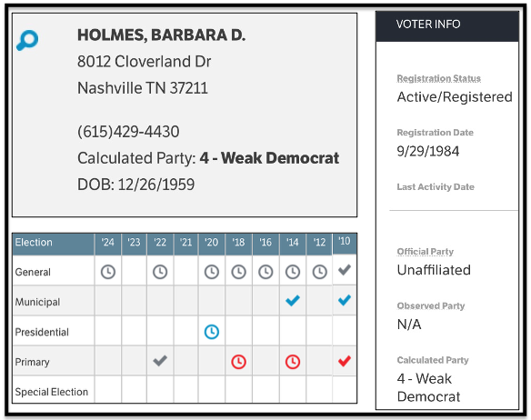Click the 2012 General election clock icon
Image resolution: width=531 pixels, height=420 pixels.
[319, 272]
